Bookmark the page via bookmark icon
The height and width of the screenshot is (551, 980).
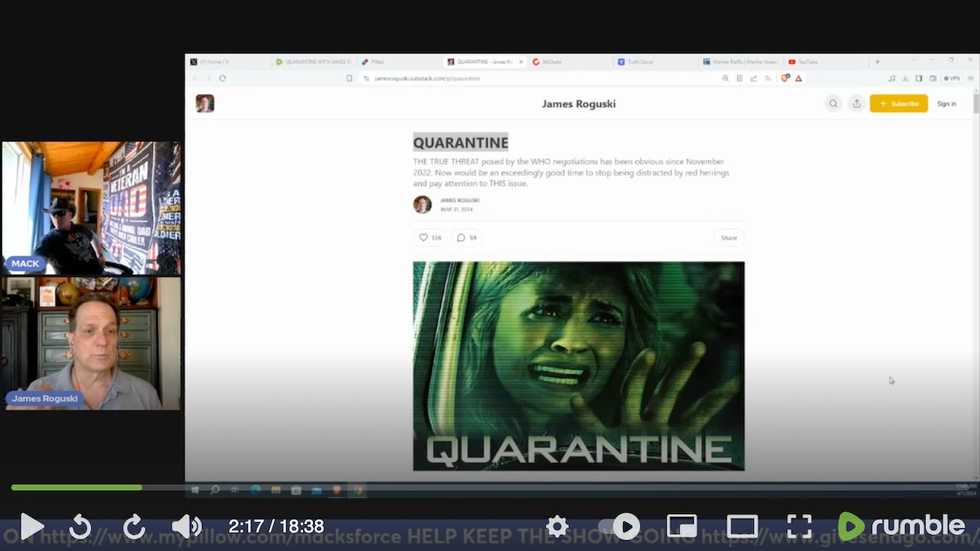point(349,78)
